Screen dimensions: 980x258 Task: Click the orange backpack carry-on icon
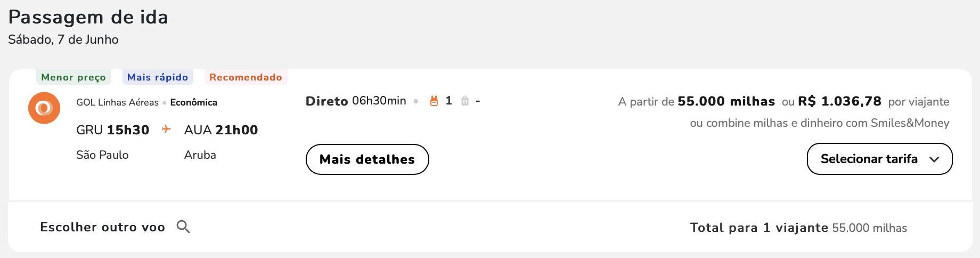point(434,101)
